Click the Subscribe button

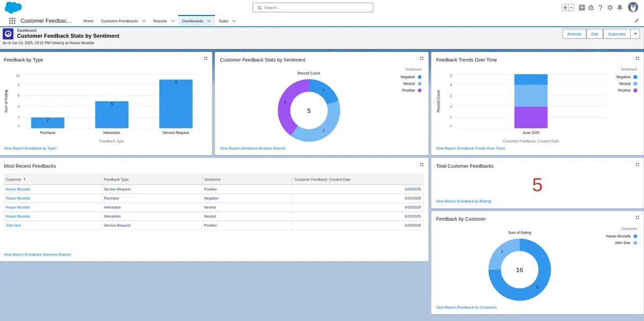[x=617, y=34]
